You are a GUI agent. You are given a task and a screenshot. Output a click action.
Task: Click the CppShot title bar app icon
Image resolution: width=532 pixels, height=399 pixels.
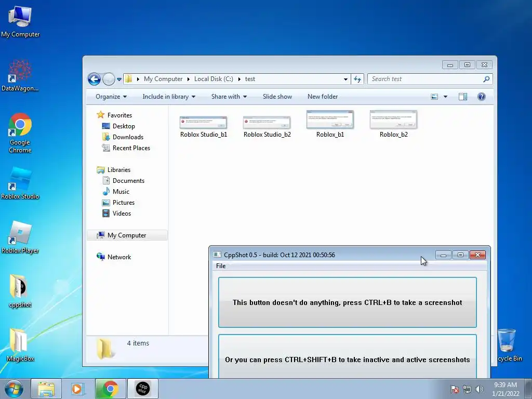217,255
